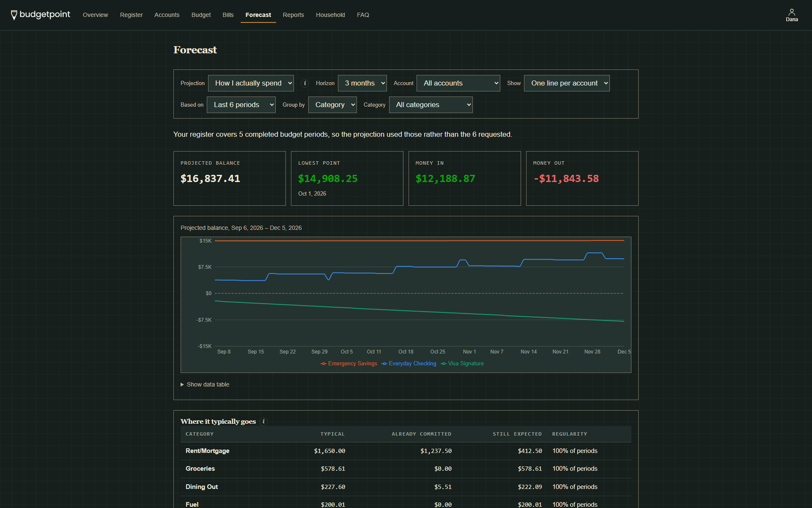Click the info icon beside Projection dropdown
Screen dimensions: 812x508
[305, 83]
